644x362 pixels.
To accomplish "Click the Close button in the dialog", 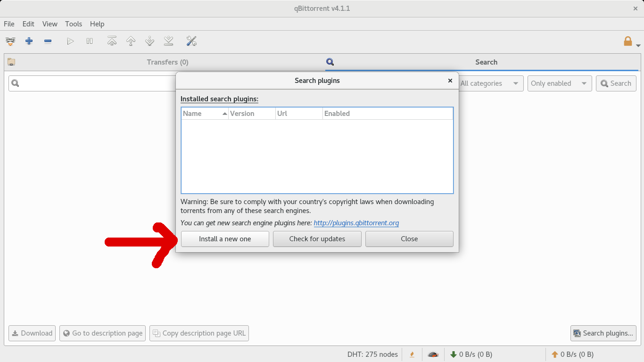I will tap(409, 239).
